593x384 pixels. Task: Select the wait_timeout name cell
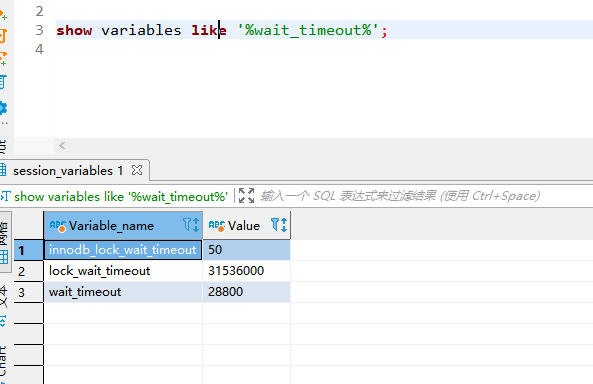click(123, 292)
